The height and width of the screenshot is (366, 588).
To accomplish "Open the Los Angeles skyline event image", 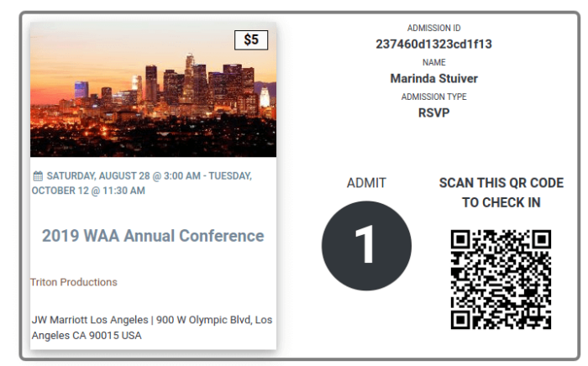I will click(x=154, y=90).
